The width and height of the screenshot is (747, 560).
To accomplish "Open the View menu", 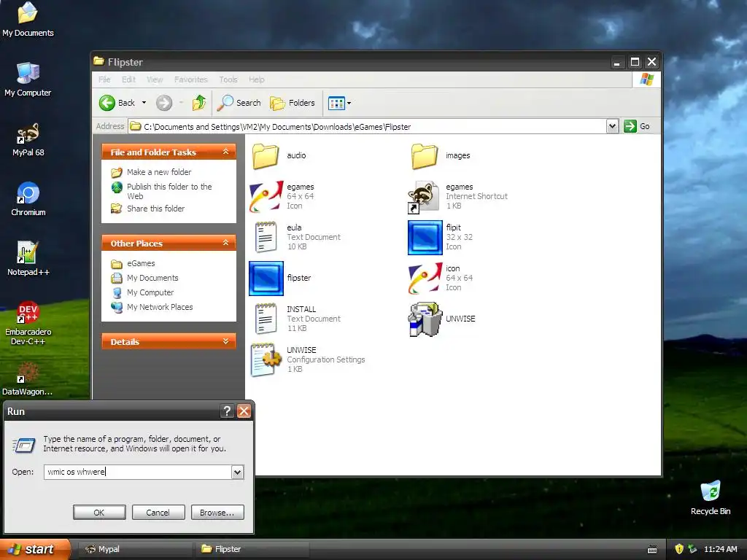I will point(155,79).
